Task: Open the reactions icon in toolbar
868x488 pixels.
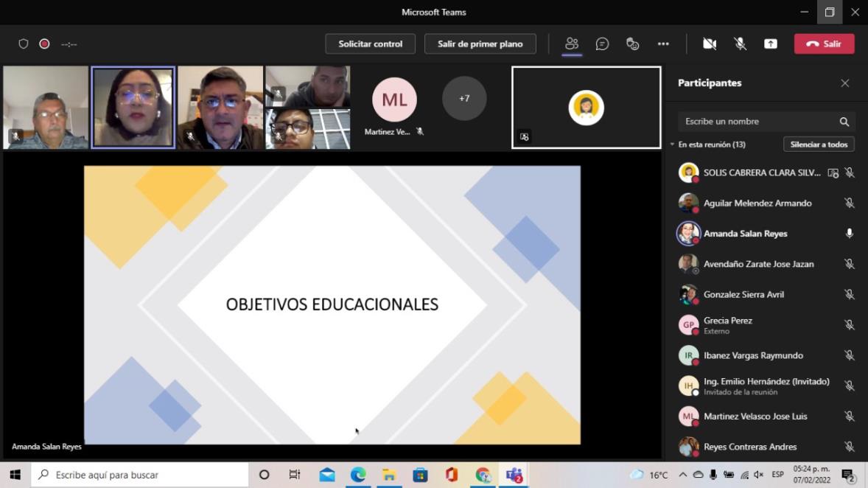Action: (x=632, y=43)
